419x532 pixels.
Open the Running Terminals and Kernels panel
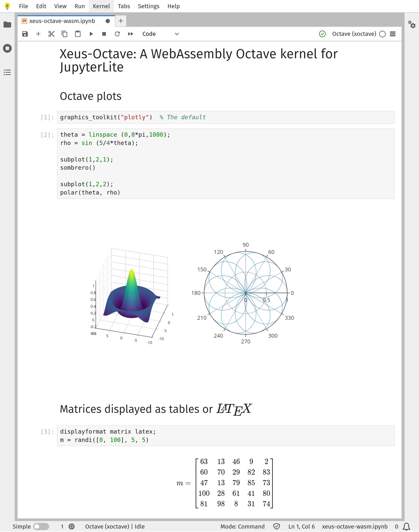pyautogui.click(x=7, y=49)
